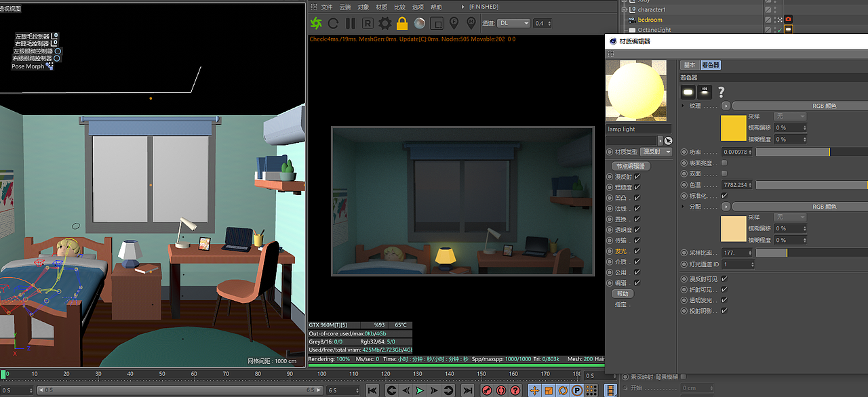Open the 通道 DL dropdown
Viewport: 868px width, 397px height.
(513, 22)
